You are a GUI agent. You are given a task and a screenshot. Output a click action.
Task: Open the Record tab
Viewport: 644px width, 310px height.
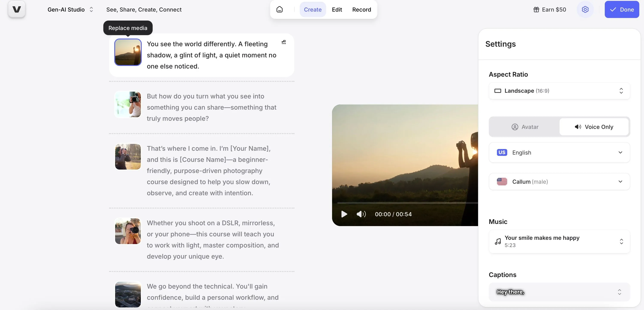(x=361, y=9)
